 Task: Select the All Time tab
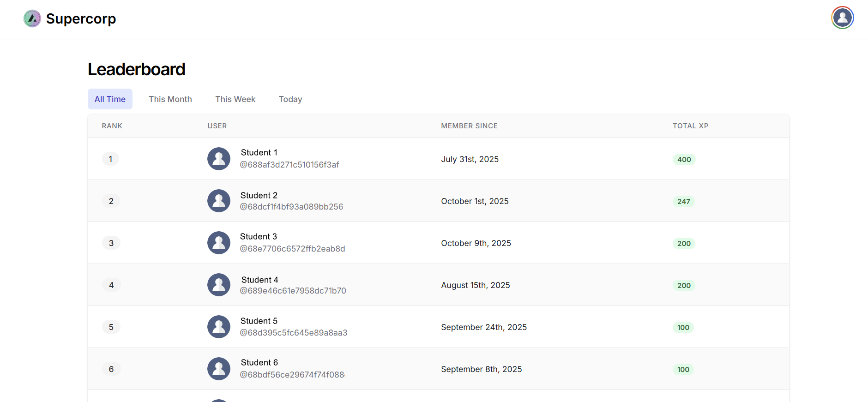point(110,99)
